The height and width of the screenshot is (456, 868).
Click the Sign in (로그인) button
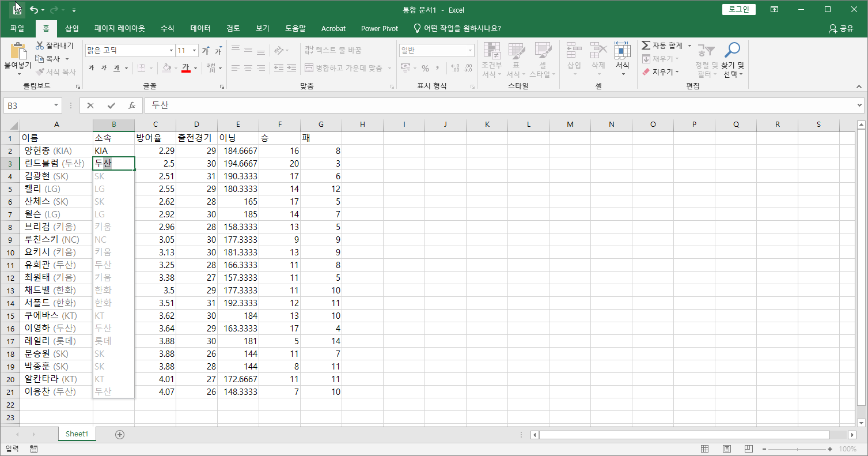pos(739,9)
